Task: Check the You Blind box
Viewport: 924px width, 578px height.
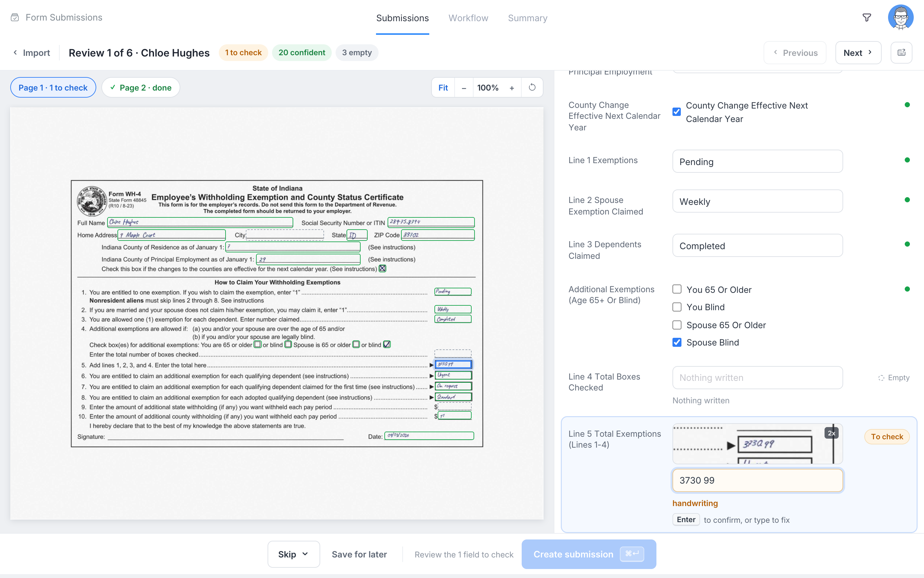Action: pos(677,307)
